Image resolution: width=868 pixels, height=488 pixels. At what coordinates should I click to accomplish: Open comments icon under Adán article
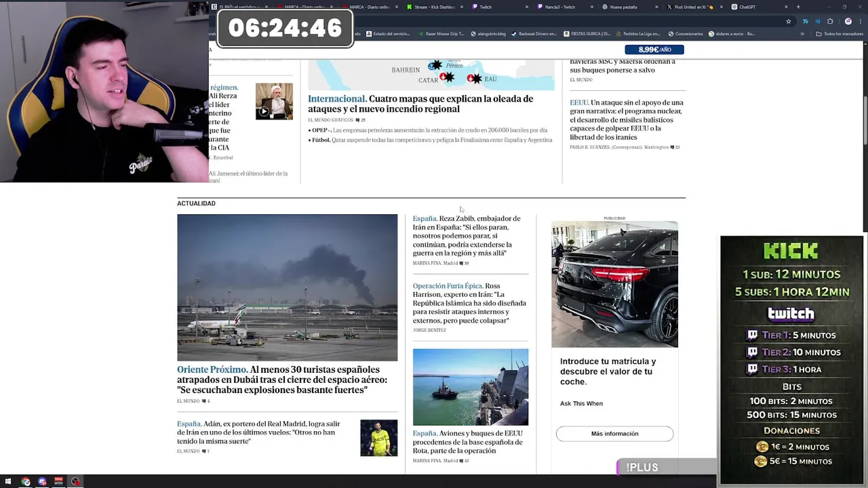[x=203, y=451]
